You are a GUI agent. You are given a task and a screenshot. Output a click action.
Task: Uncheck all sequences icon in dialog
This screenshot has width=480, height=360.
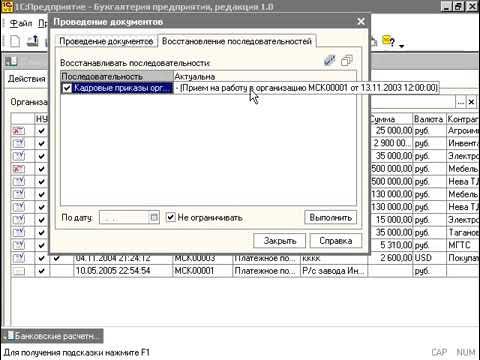pos(347,61)
